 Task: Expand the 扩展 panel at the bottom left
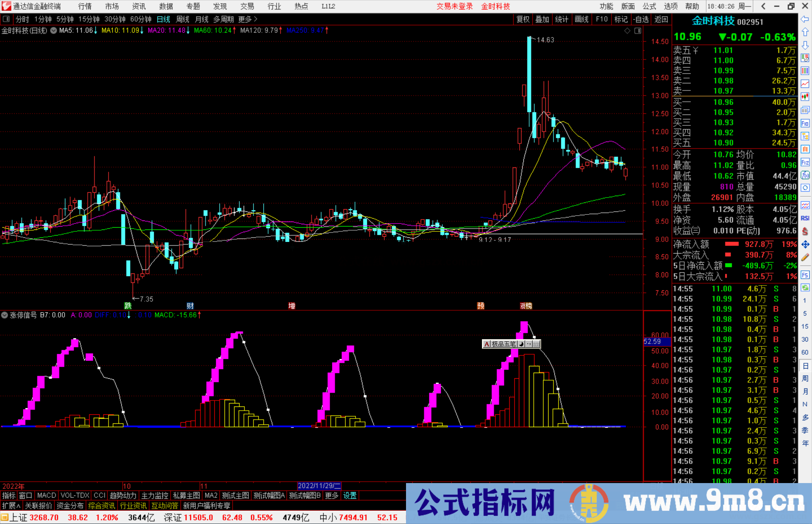[10, 506]
